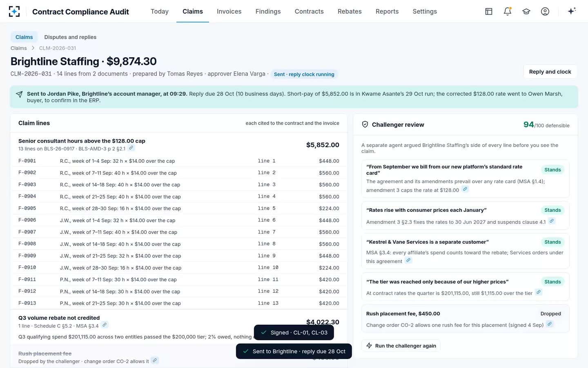This screenshot has width=588, height=368.
Task: Select the Claims sub-tab pill
Action: pyautogui.click(x=24, y=37)
